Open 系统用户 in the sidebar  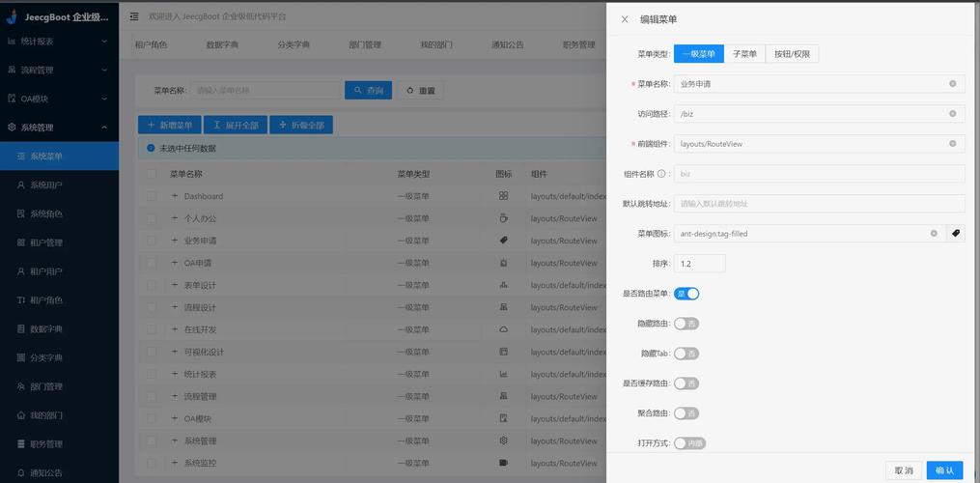pos(59,185)
